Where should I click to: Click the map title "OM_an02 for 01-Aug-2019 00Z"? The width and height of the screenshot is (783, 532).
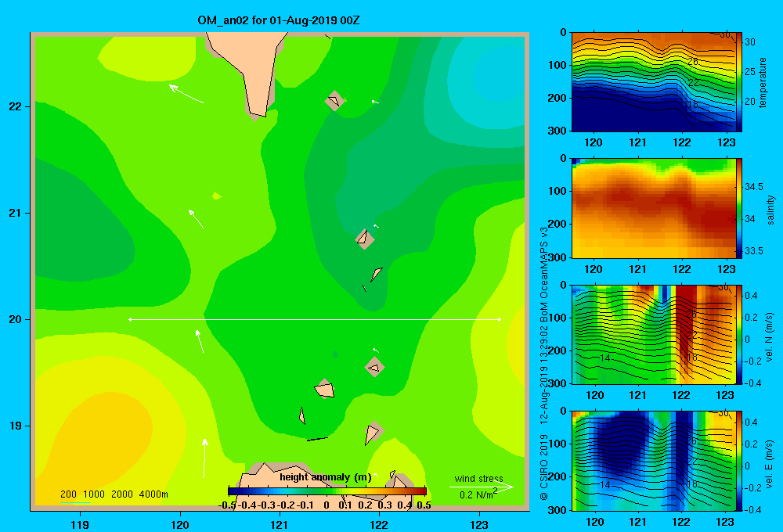tap(278, 20)
